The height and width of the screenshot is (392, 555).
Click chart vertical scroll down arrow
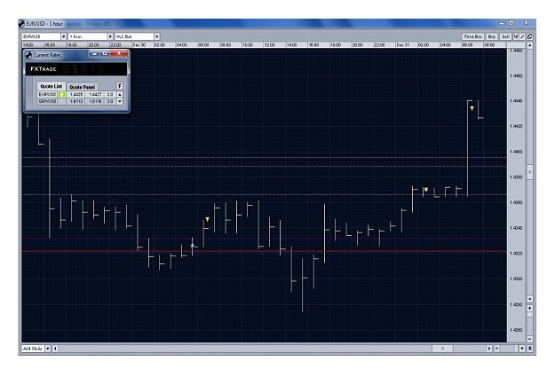point(530,299)
